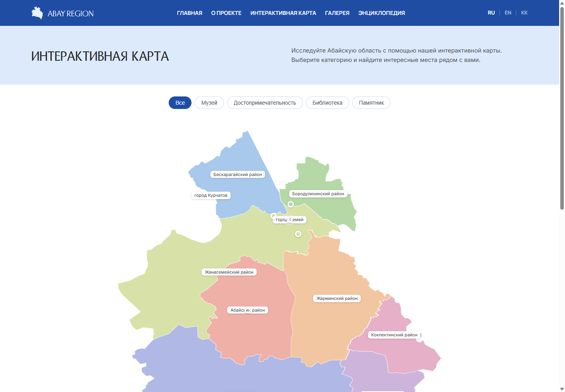
Task: Filter map by Библиотека
Action: point(328,103)
